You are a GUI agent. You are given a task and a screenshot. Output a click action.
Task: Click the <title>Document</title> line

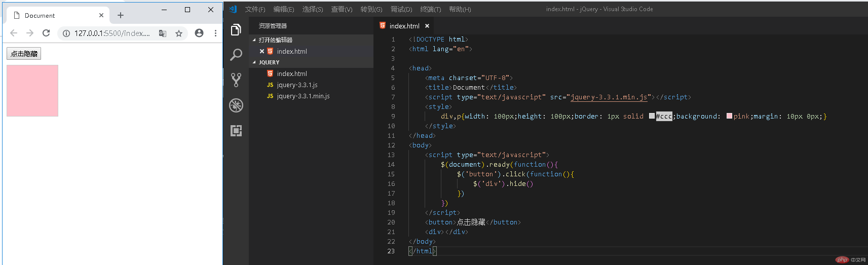pyautogui.click(x=471, y=88)
